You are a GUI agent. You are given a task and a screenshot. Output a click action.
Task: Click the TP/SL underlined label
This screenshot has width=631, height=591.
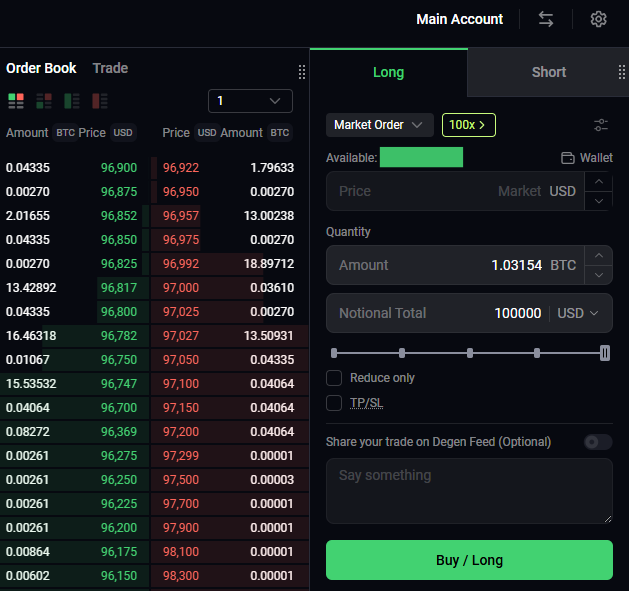366,403
